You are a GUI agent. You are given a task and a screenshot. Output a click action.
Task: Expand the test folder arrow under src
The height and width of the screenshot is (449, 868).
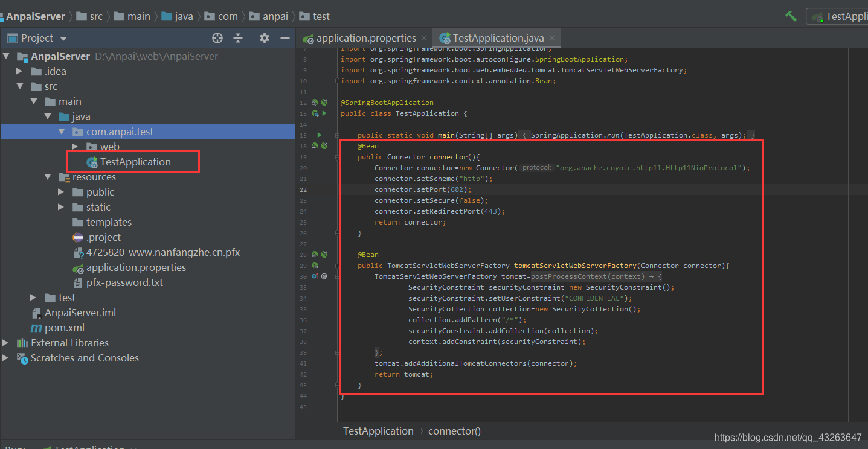point(34,298)
